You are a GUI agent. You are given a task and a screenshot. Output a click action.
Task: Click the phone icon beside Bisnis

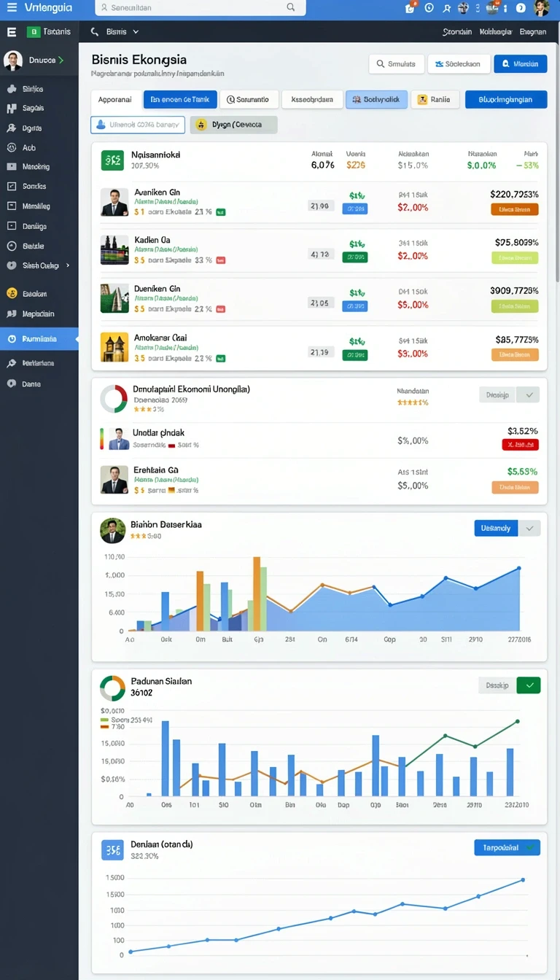click(x=94, y=32)
